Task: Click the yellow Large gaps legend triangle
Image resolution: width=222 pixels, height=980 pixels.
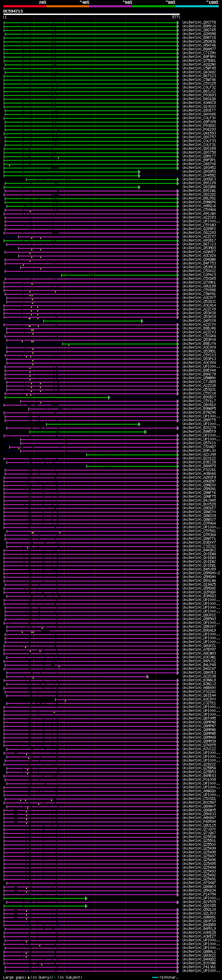Action: (28, 977)
